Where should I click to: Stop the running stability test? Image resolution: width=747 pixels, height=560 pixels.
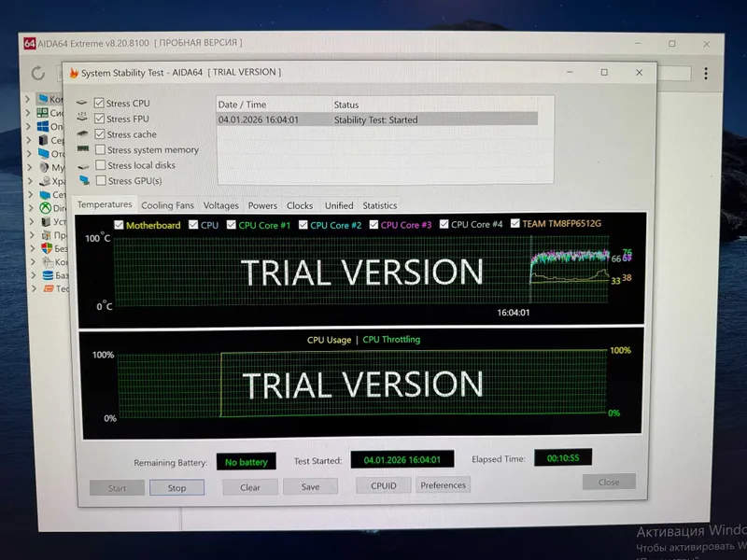coord(176,487)
